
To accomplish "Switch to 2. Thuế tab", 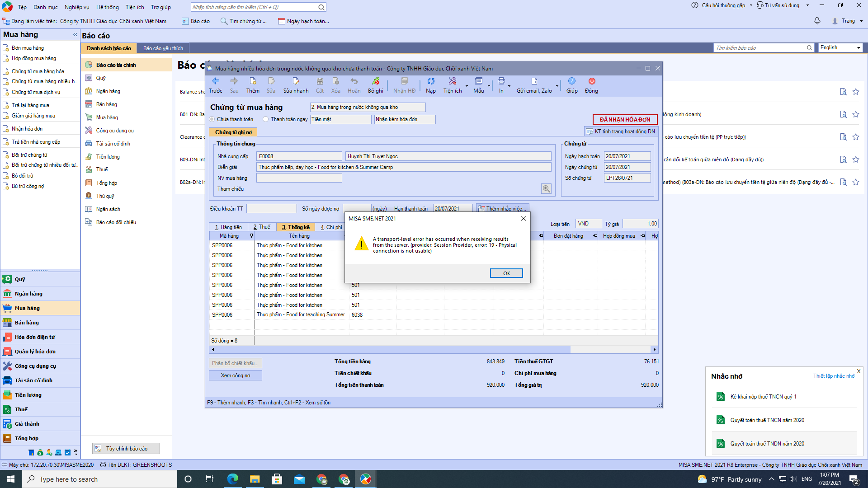I will 262,227.
